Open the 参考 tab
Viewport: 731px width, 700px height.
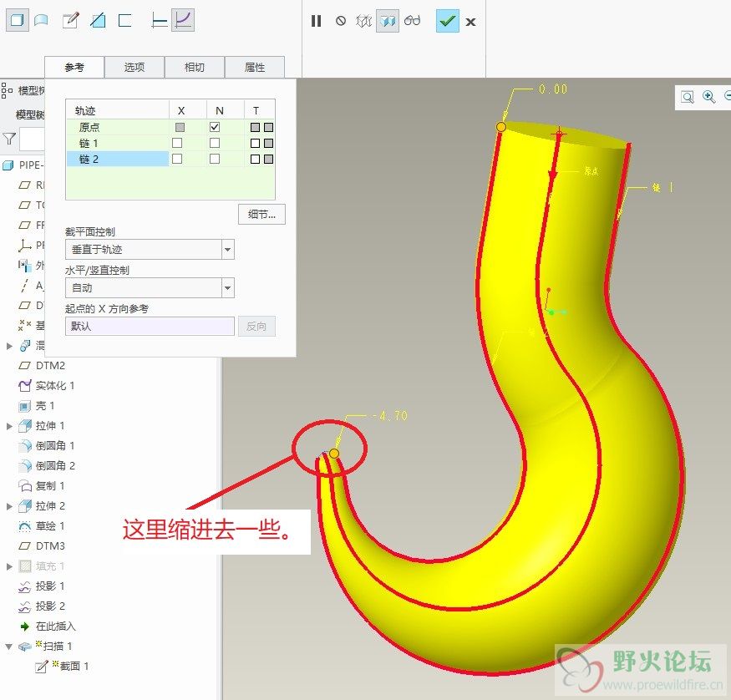74,67
